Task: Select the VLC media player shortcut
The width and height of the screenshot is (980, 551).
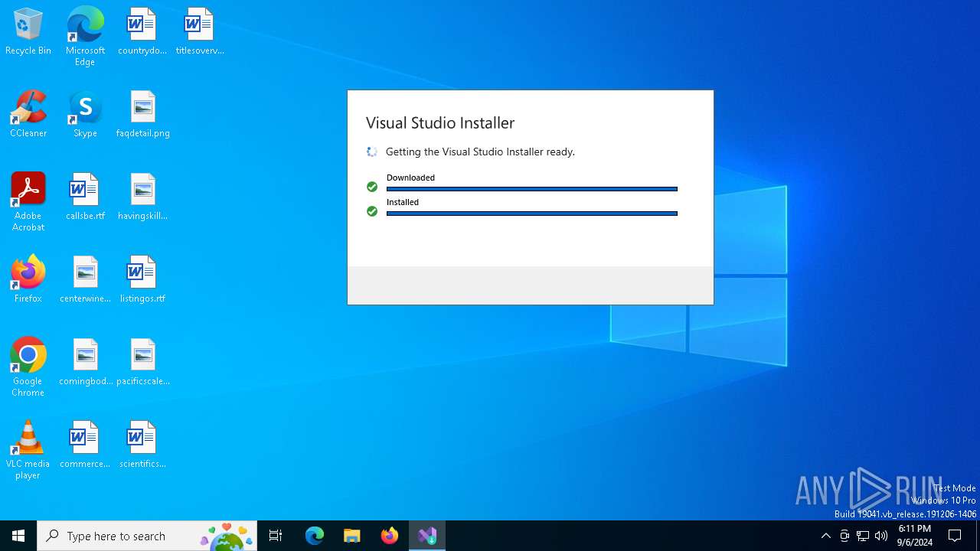Action: click(x=28, y=450)
